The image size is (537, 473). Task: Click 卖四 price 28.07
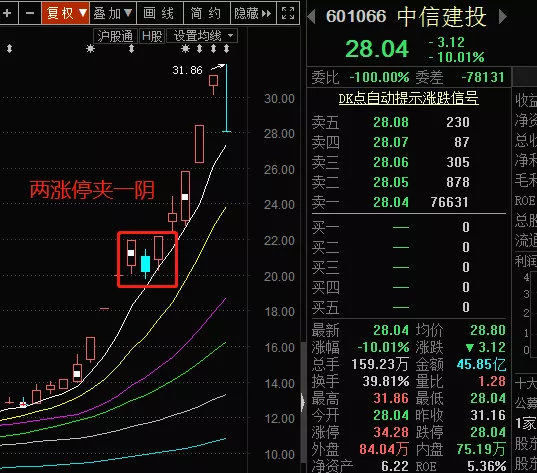[x=391, y=142]
